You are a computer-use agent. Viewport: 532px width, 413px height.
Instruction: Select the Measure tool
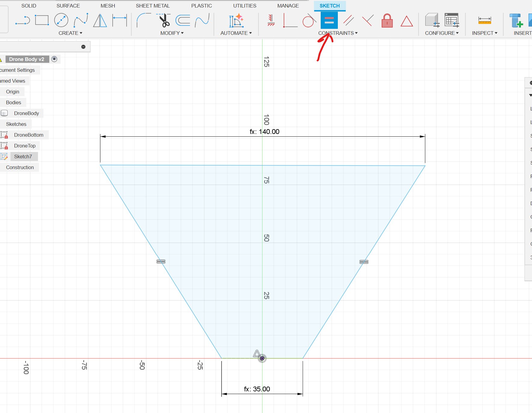[485, 20]
